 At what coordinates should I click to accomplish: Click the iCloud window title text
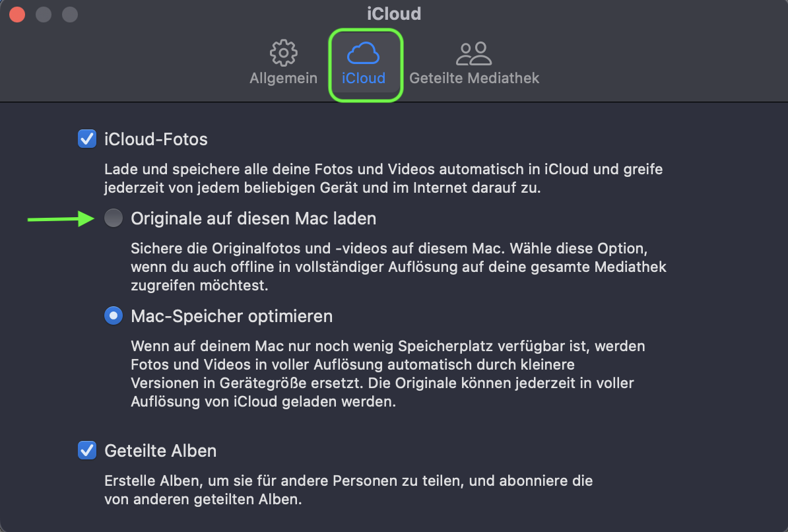[x=394, y=13]
